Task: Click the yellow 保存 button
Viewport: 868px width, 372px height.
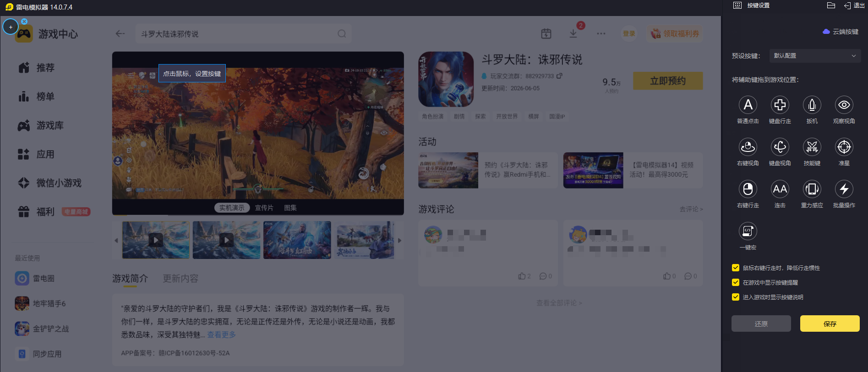Action: coord(830,323)
